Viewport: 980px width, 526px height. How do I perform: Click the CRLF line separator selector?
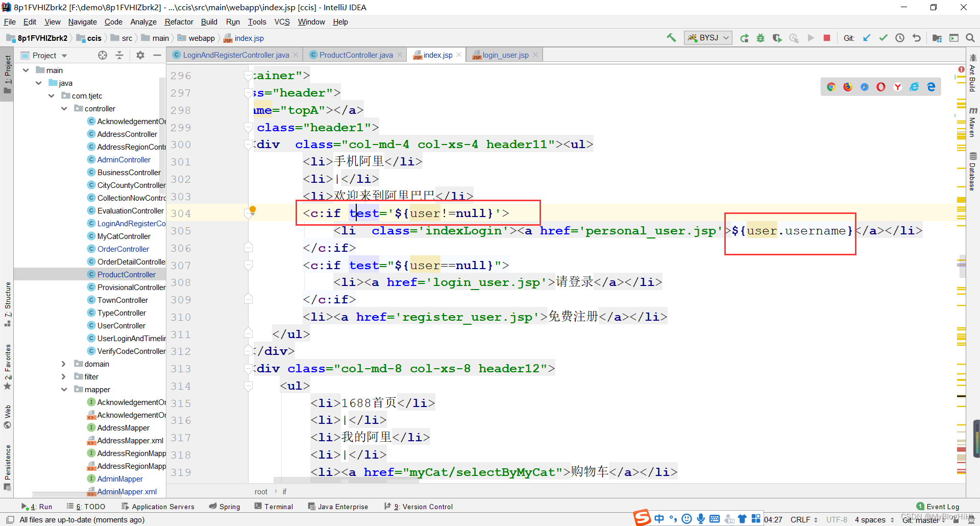(804, 520)
